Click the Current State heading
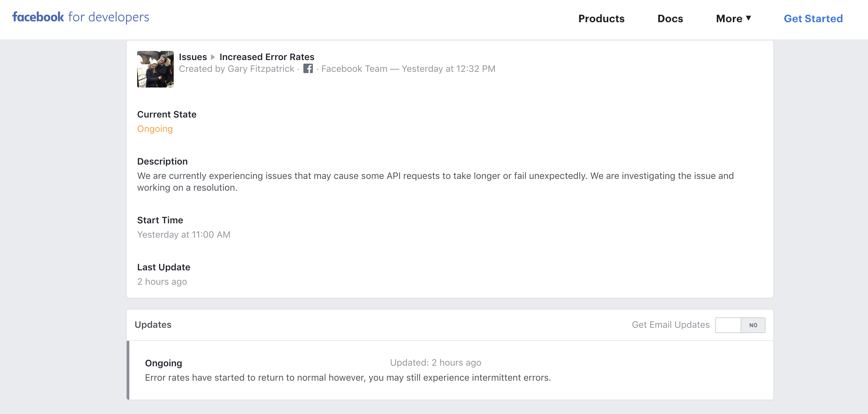 click(167, 115)
